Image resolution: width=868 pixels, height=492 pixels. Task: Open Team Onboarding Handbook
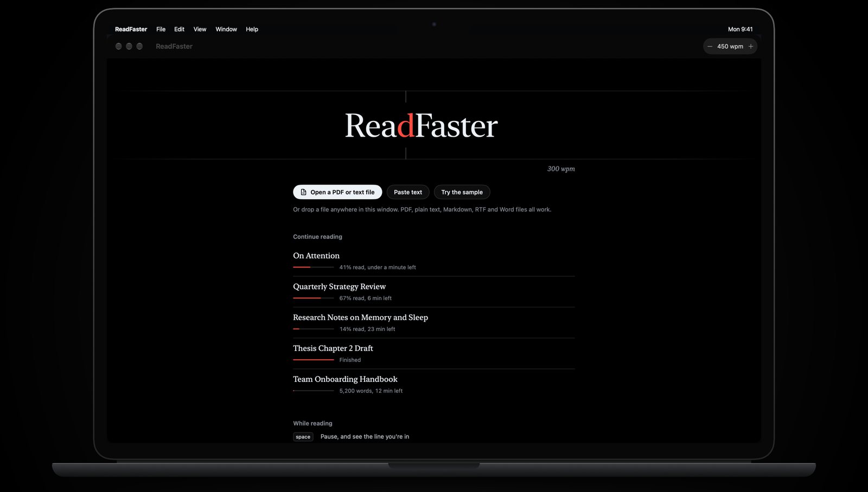click(434, 385)
